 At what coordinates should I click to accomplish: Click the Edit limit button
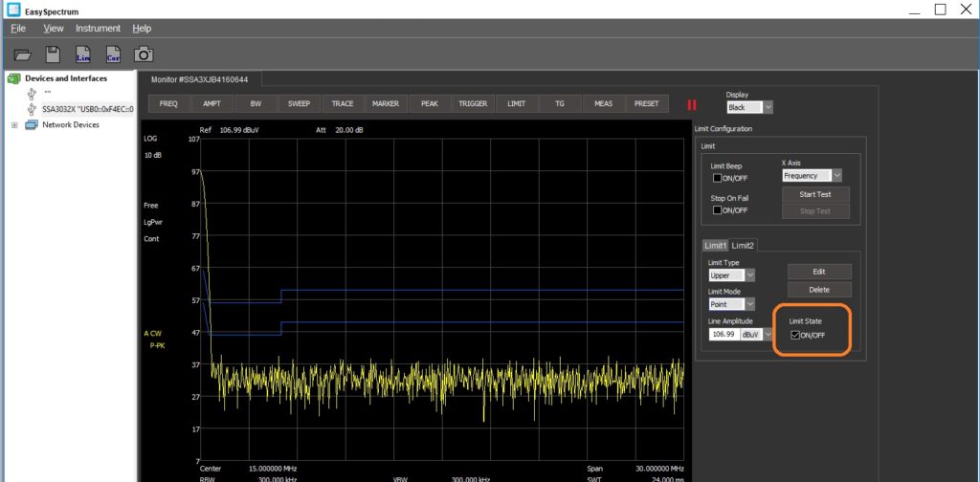click(x=818, y=272)
